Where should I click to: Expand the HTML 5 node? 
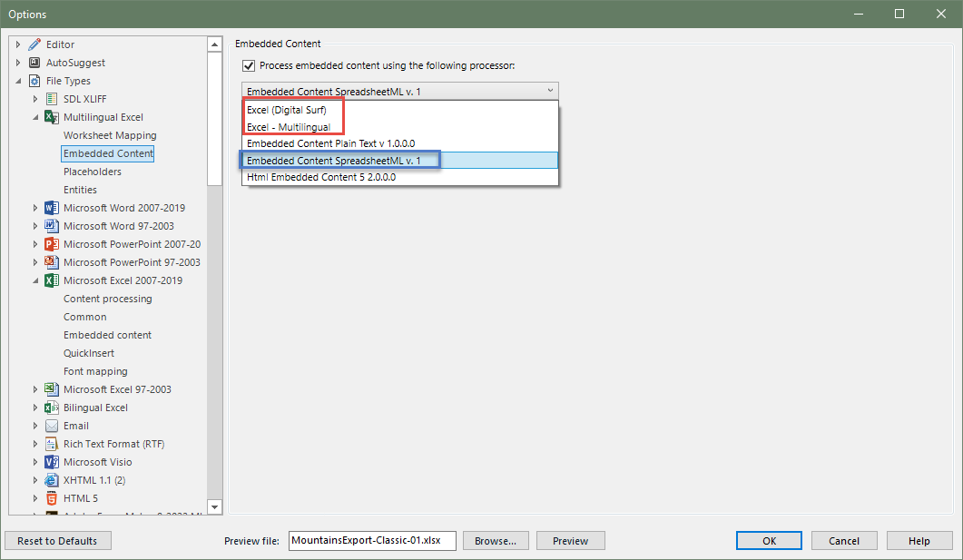tap(35, 498)
